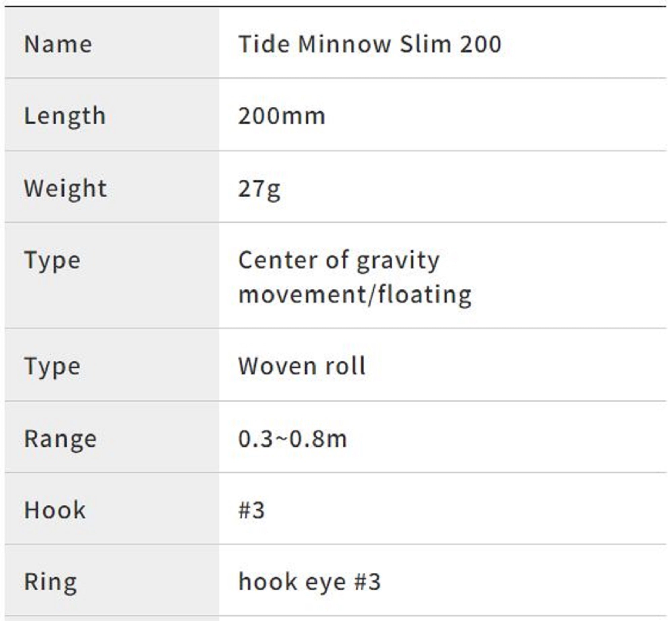Click the Ring row label
The height and width of the screenshot is (621, 672).
coord(50,582)
